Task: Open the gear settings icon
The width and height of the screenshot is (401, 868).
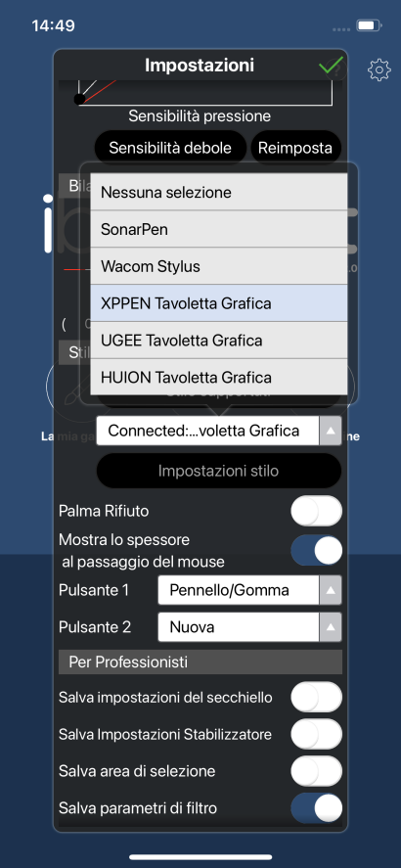Action: click(379, 69)
